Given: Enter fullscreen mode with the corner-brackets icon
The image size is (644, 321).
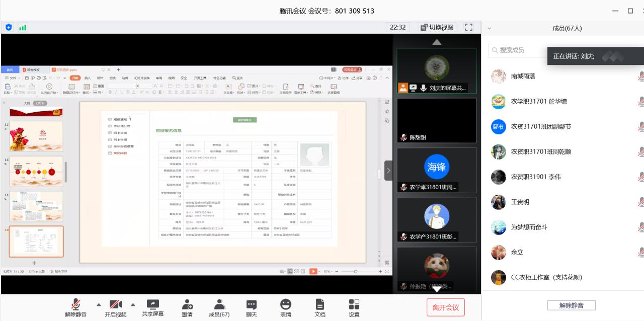Looking at the screenshot, I should [x=468, y=27].
